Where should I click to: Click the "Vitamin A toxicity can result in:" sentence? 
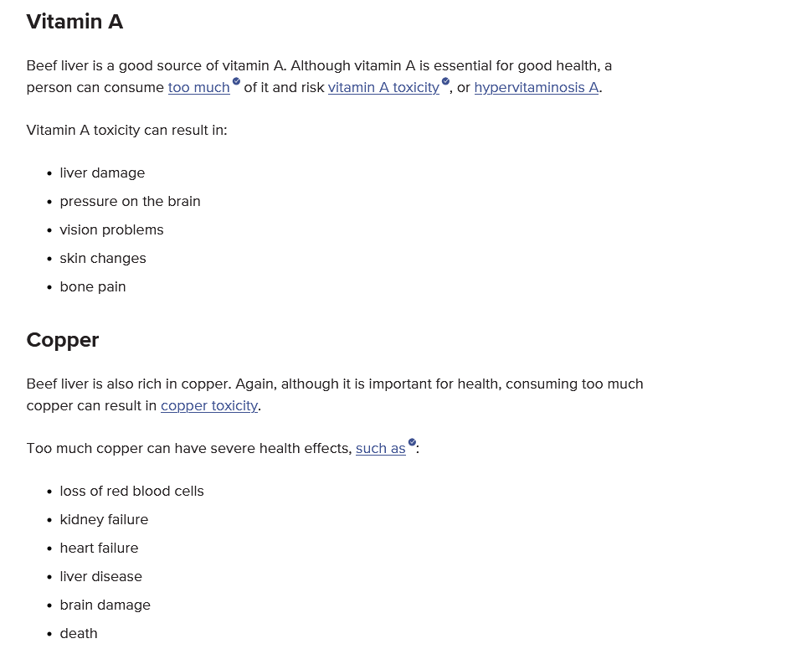pos(127,130)
